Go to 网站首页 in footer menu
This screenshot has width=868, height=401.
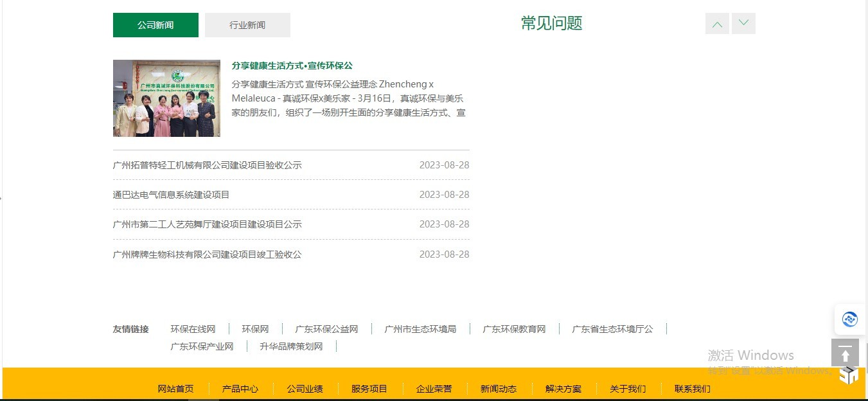175,389
